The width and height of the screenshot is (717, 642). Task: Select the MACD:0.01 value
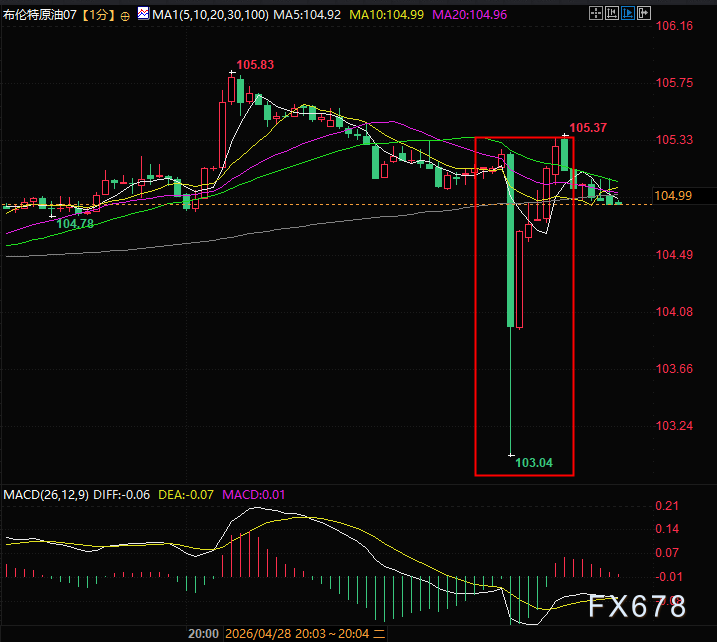click(254, 495)
